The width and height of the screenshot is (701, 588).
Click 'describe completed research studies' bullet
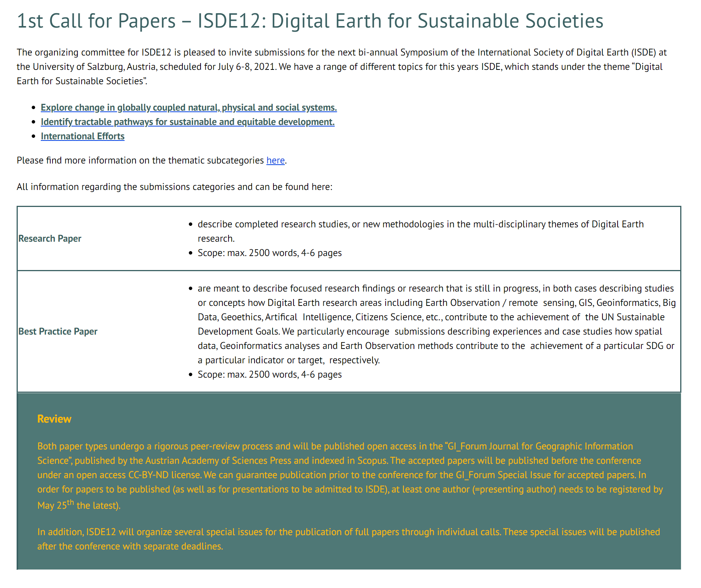tap(421, 231)
